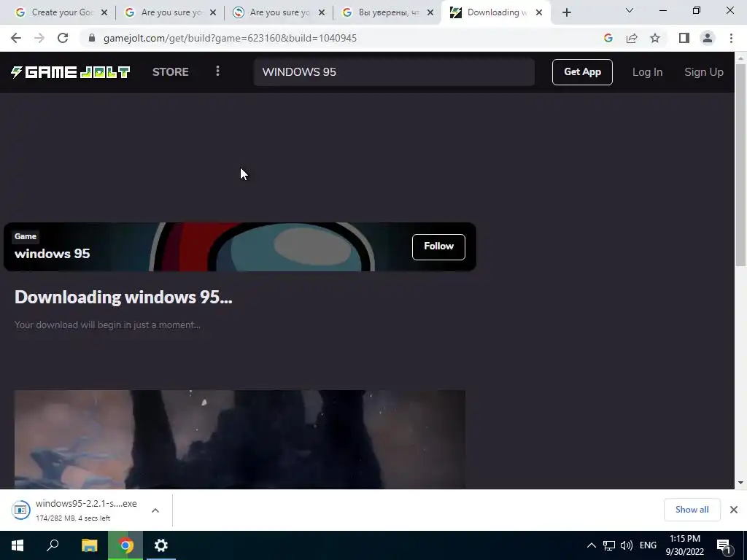Go forward to the next page

tap(39, 38)
